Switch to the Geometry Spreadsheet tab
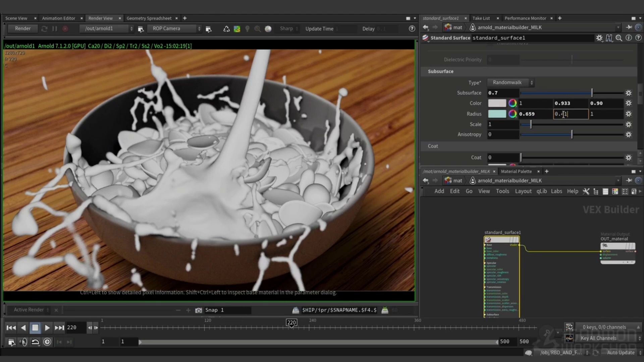The width and height of the screenshot is (644, 362). [x=149, y=18]
